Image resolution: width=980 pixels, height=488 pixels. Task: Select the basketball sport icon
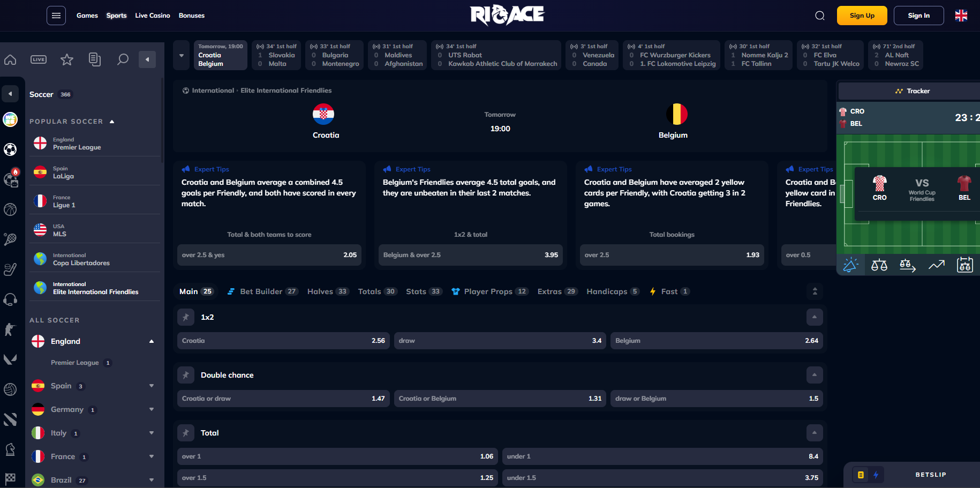10,209
